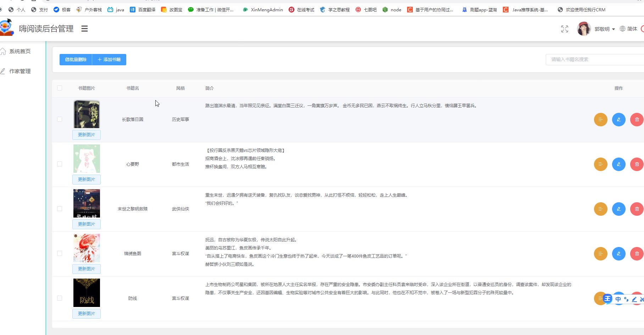Toggle the 中 Chinese input mode icon

[618, 299]
